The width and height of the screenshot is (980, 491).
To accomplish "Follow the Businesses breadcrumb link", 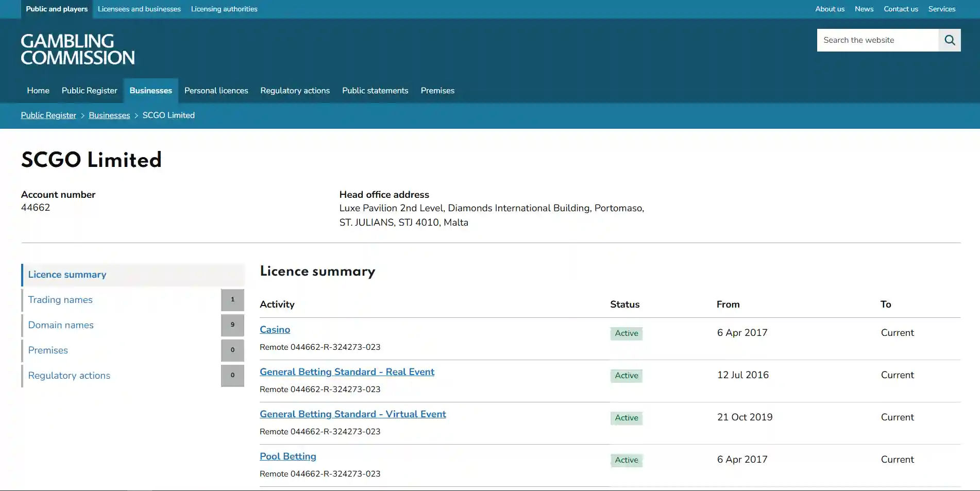I will tap(109, 115).
